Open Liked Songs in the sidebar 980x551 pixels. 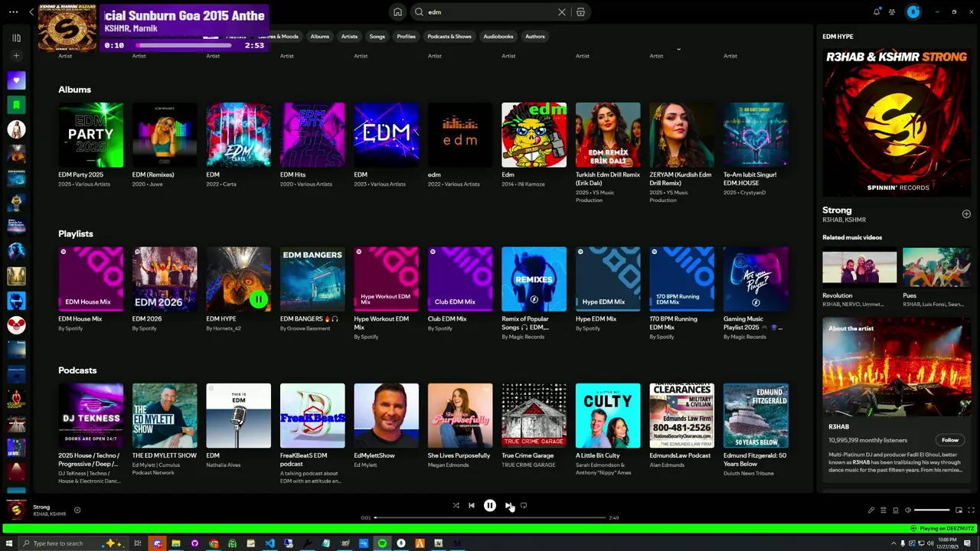pyautogui.click(x=16, y=80)
